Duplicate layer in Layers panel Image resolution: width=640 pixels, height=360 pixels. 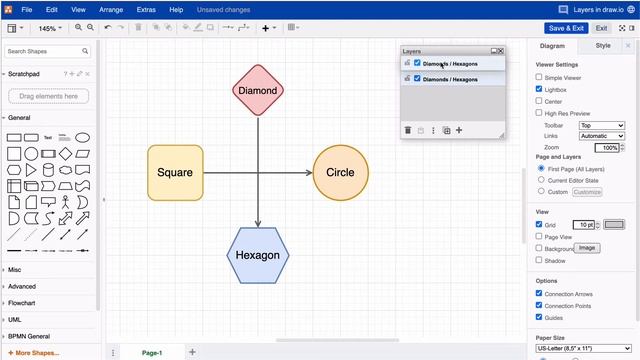pos(447,130)
